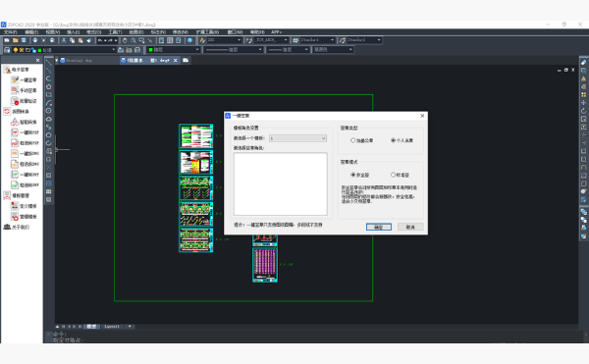This screenshot has width=589, height=364.
Task: Open the template selection dropdown in the dialog
Action: [x=297, y=138]
